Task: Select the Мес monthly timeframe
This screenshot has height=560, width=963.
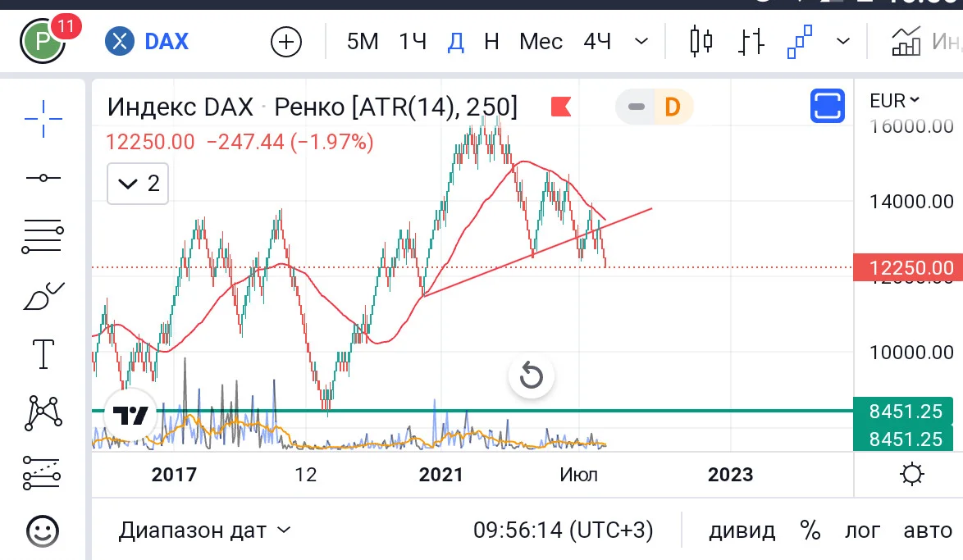Action: (x=541, y=42)
